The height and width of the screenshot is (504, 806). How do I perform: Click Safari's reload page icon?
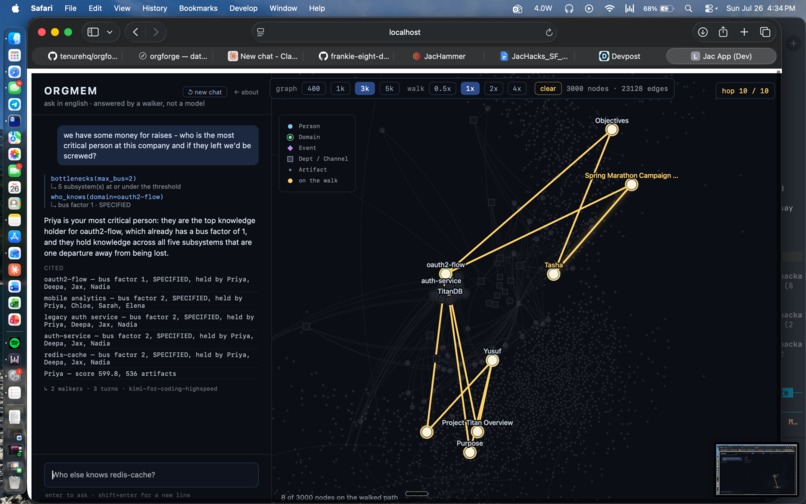point(549,32)
